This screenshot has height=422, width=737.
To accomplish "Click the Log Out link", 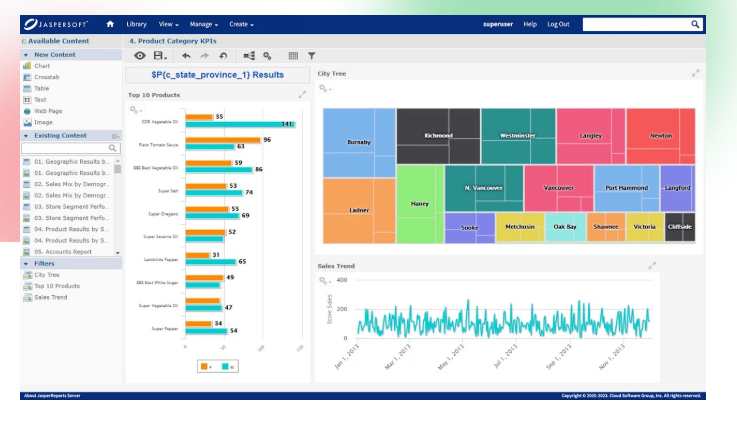I will click(x=558, y=23).
